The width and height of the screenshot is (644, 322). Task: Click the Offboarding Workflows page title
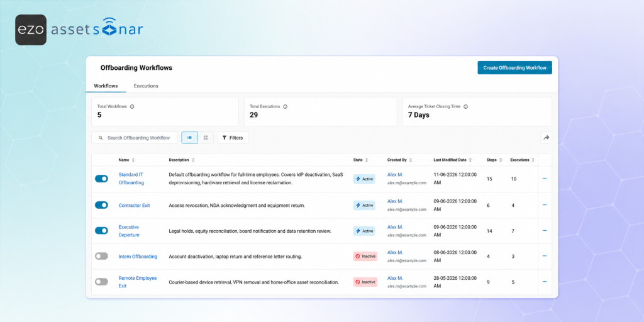(136, 68)
